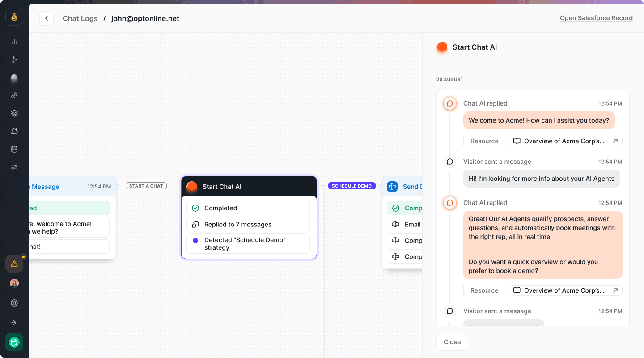This screenshot has height=358, width=644.
Task: Click the sign-out arrow icon in the sidebar
Action: click(x=14, y=323)
